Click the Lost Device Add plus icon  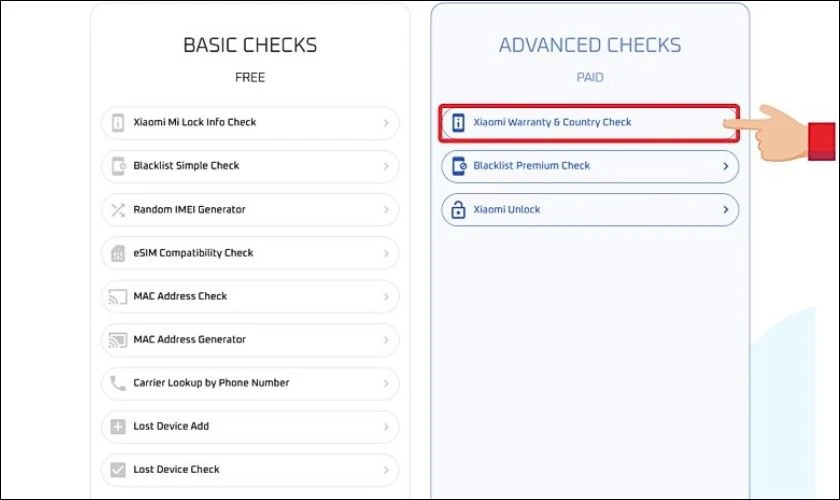point(118,427)
